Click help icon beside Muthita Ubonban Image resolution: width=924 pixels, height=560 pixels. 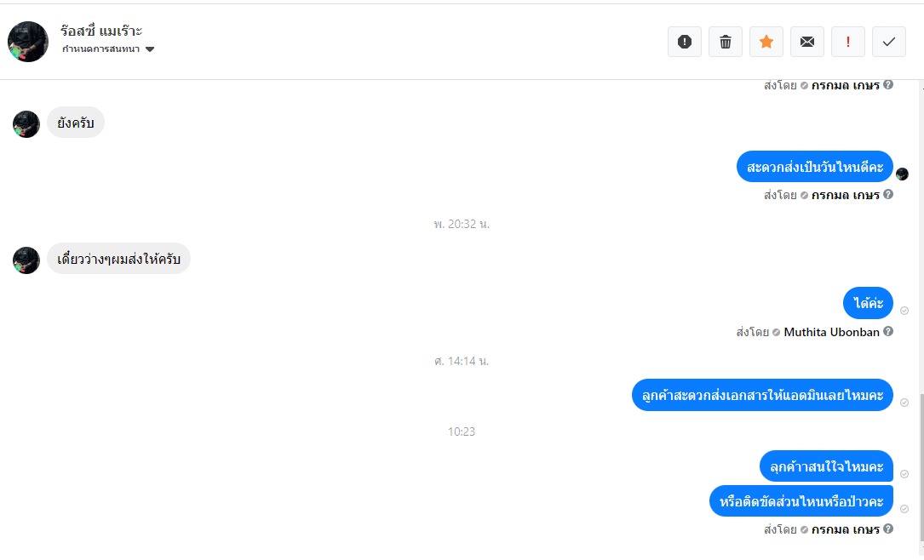point(888,332)
